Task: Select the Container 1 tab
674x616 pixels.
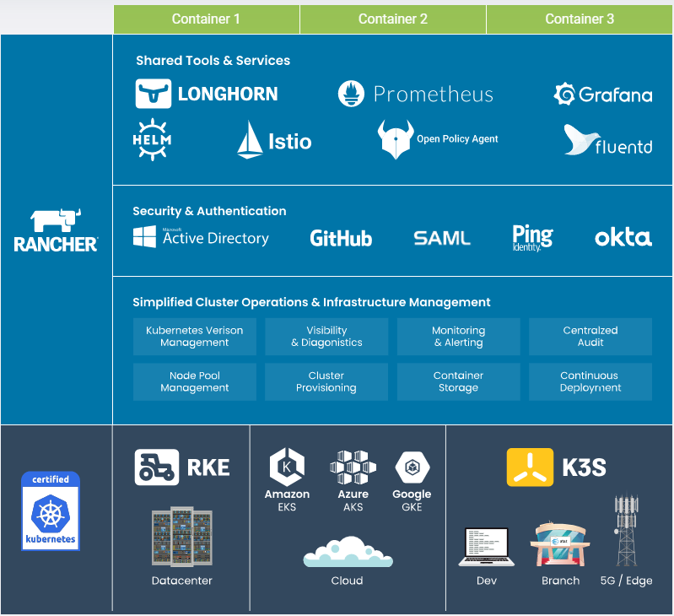Action: [x=207, y=19]
